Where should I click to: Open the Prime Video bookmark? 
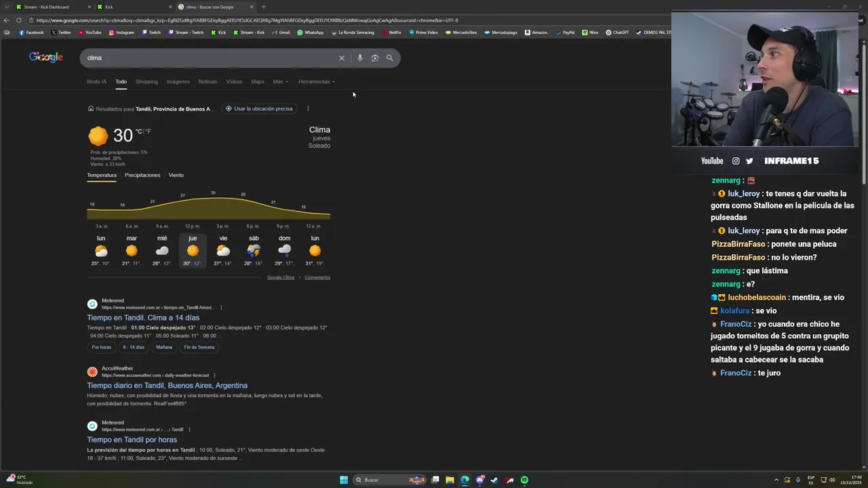point(423,33)
